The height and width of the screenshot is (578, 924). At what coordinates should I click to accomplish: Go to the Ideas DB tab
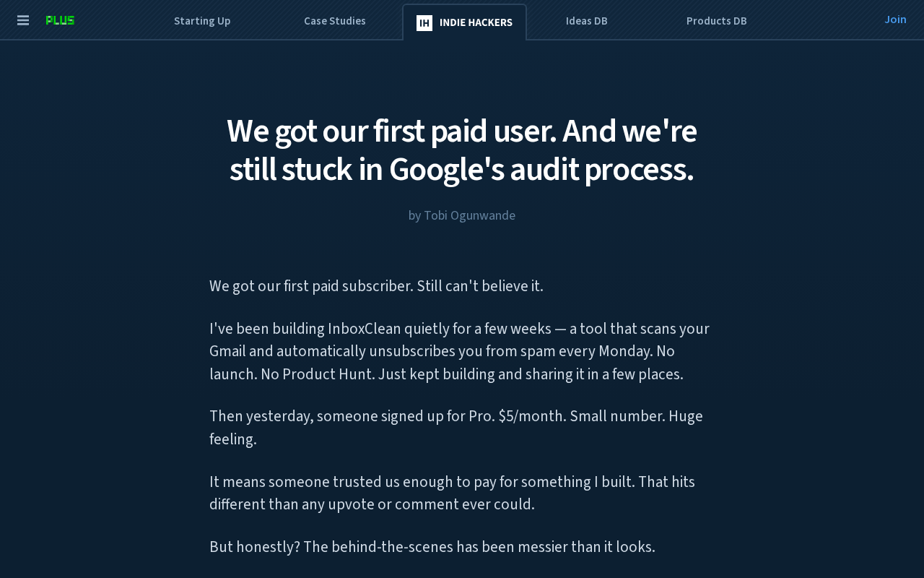pos(587,21)
